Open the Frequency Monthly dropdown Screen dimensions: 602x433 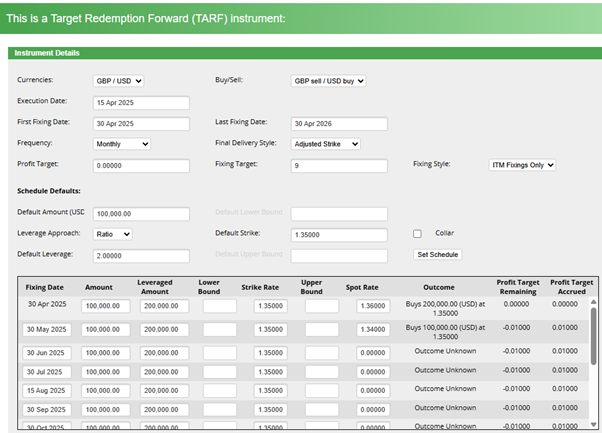(120, 144)
